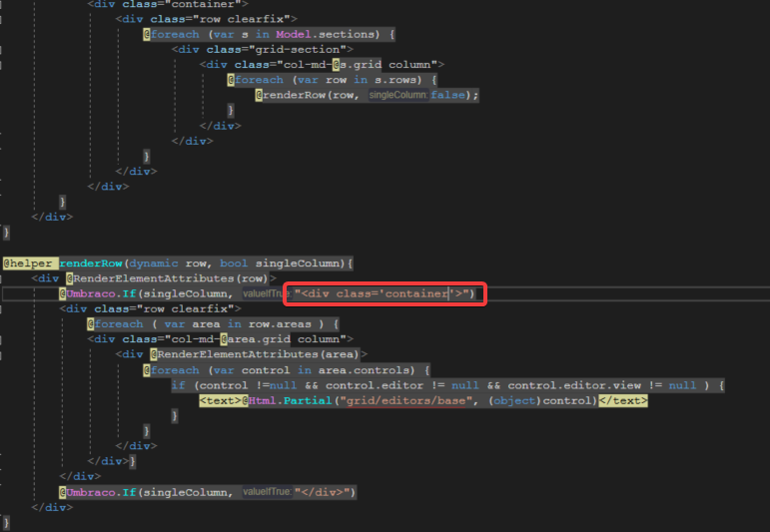Click the closing '</text>' tag
The width and height of the screenshot is (770, 532).
click(622, 400)
